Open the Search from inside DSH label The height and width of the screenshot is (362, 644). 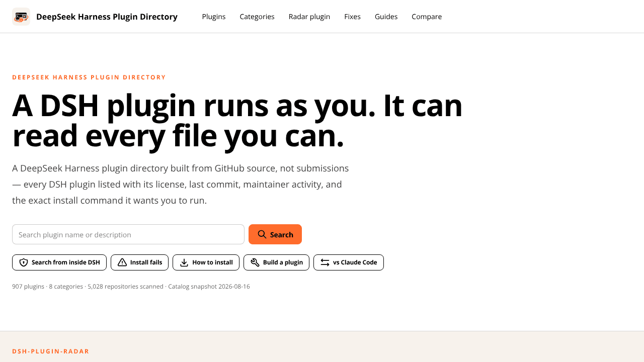66,262
